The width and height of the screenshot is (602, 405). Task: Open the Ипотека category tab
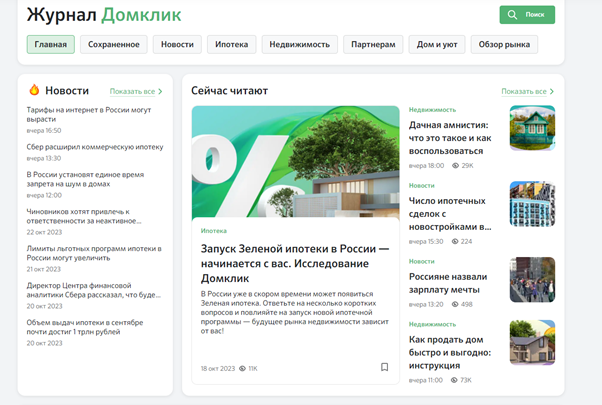tap(231, 44)
